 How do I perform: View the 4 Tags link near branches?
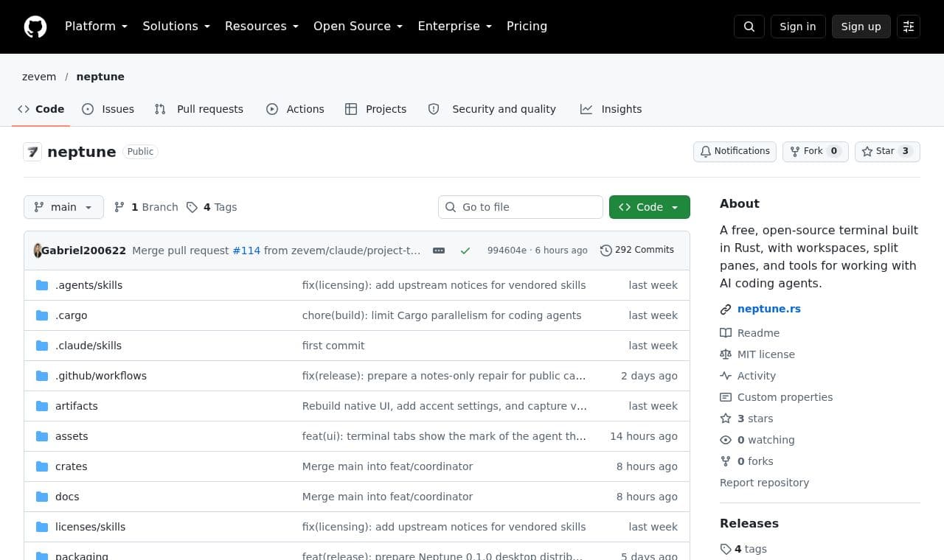[212, 207]
